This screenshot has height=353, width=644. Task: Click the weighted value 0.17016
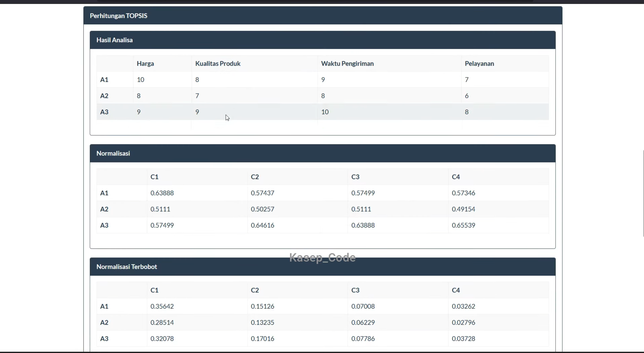coord(262,339)
